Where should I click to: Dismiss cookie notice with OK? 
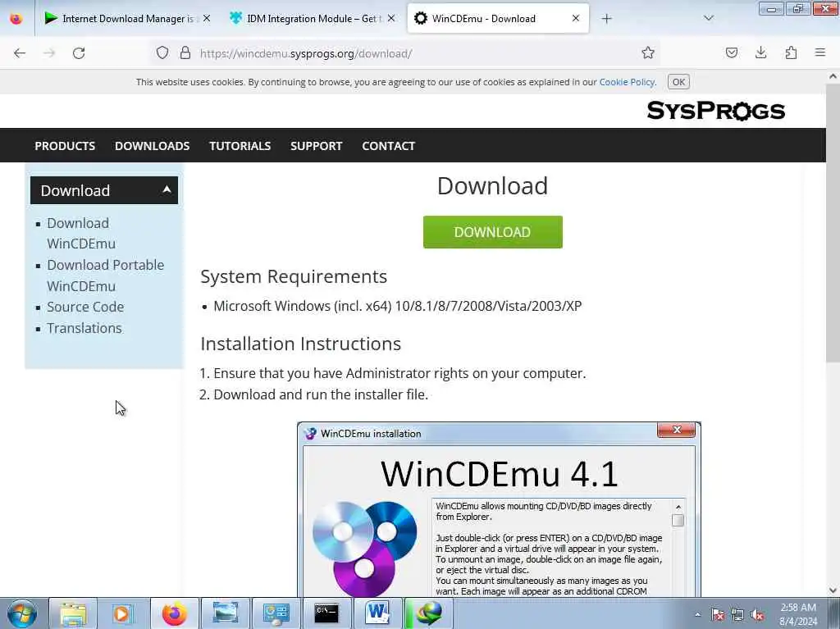(678, 82)
